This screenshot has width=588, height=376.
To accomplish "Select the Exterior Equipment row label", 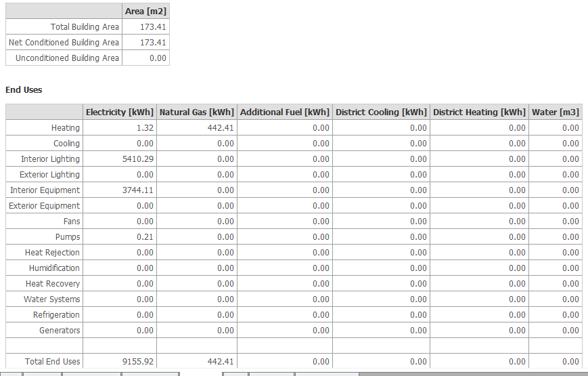I will pos(44,206).
